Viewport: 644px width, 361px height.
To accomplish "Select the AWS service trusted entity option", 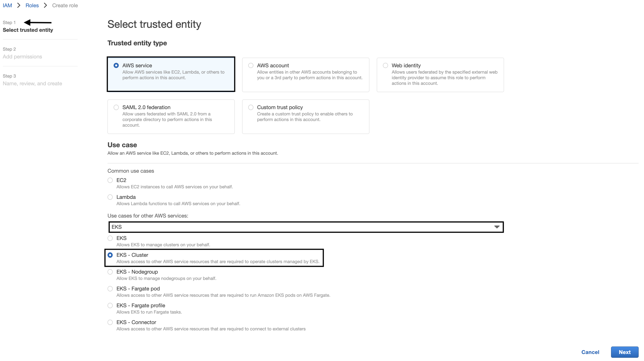I will (x=116, y=65).
